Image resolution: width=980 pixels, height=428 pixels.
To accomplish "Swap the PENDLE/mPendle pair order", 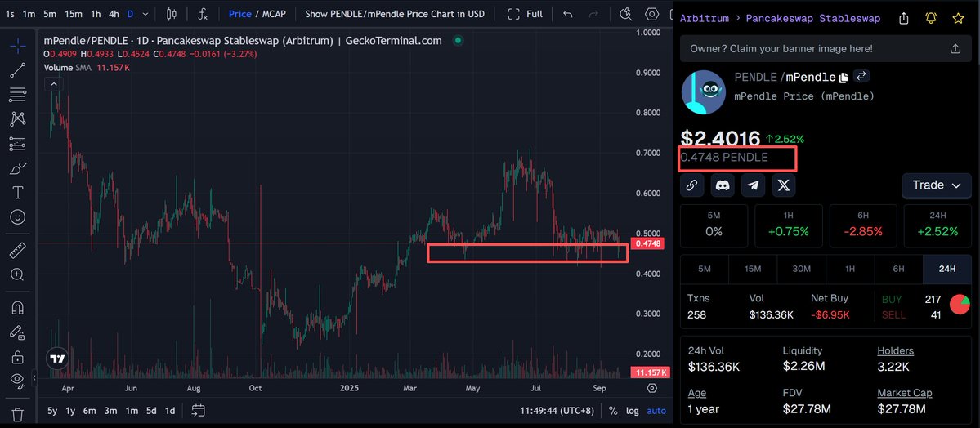I will 861,76.
